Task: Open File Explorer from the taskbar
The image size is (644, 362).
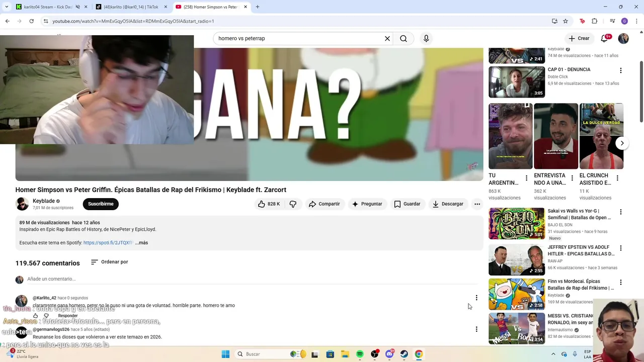Action: [345, 354]
